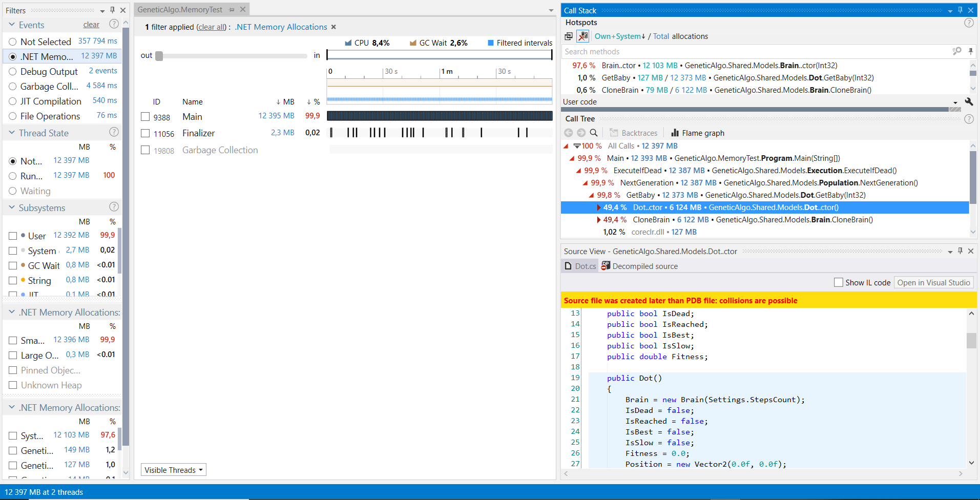Click the .NET Memory Allocations filter link

[281, 27]
